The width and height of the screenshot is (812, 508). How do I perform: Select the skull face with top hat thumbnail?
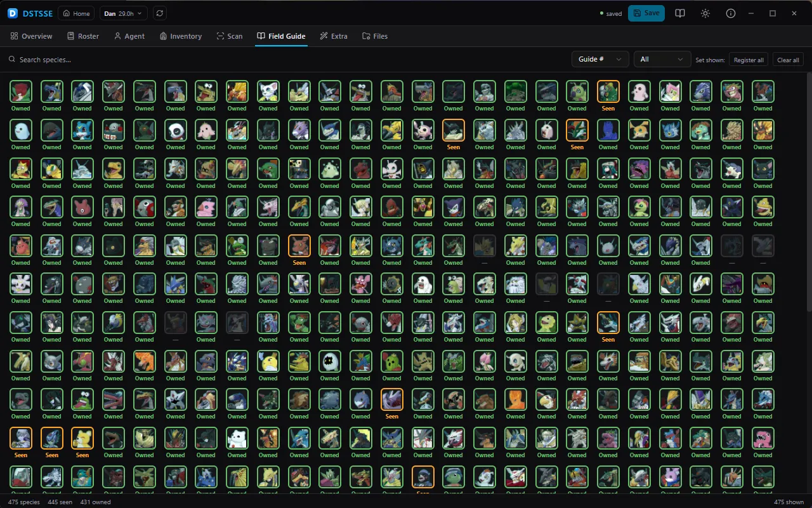[x=298, y=169]
